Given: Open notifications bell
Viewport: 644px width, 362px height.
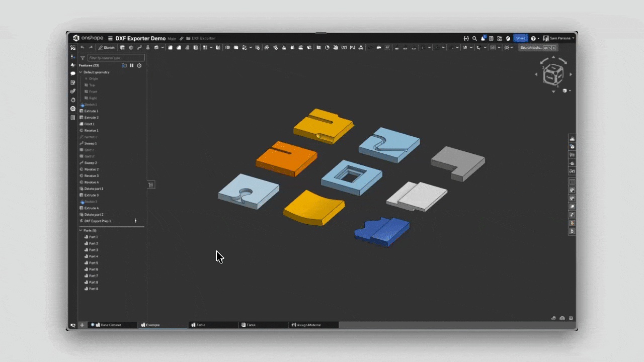Looking at the screenshot, I should [x=483, y=38].
